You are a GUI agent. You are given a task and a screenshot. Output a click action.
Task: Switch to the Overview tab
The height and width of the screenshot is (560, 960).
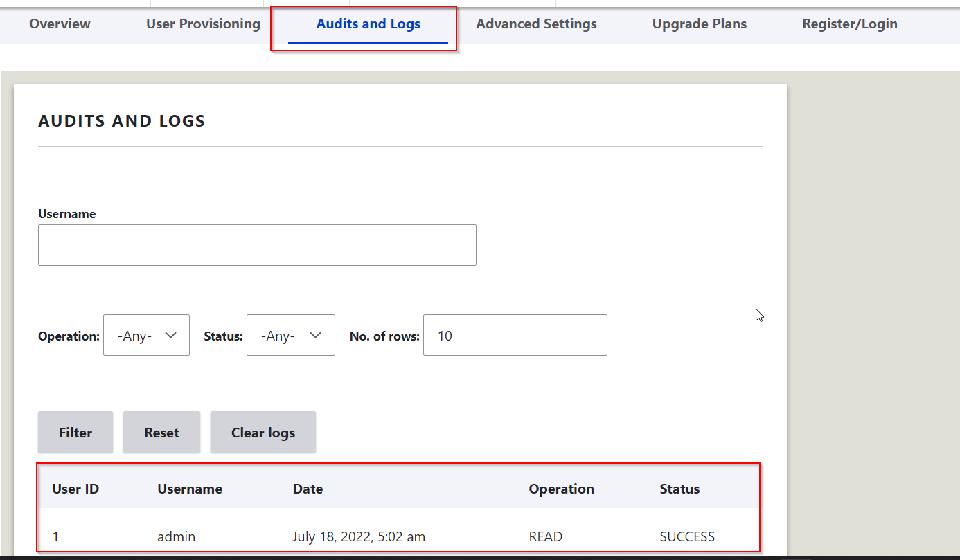tap(60, 24)
